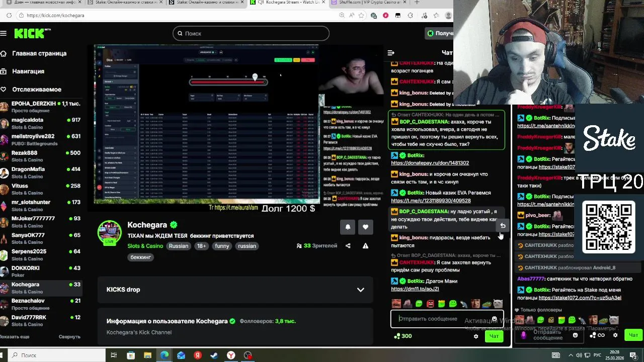Open the donatepay.ru link in chat
The height and width of the screenshot is (362, 644).
click(430, 163)
